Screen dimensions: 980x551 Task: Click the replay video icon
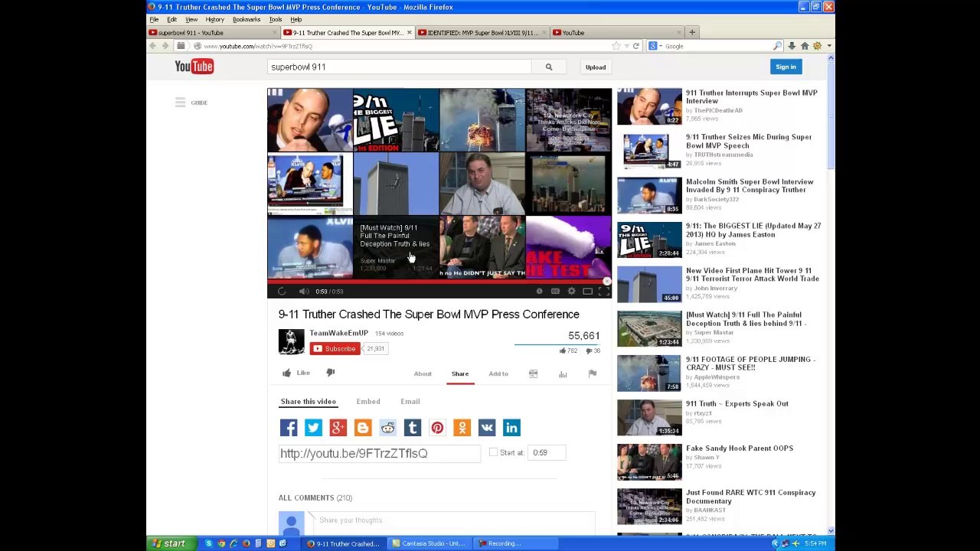(x=282, y=292)
